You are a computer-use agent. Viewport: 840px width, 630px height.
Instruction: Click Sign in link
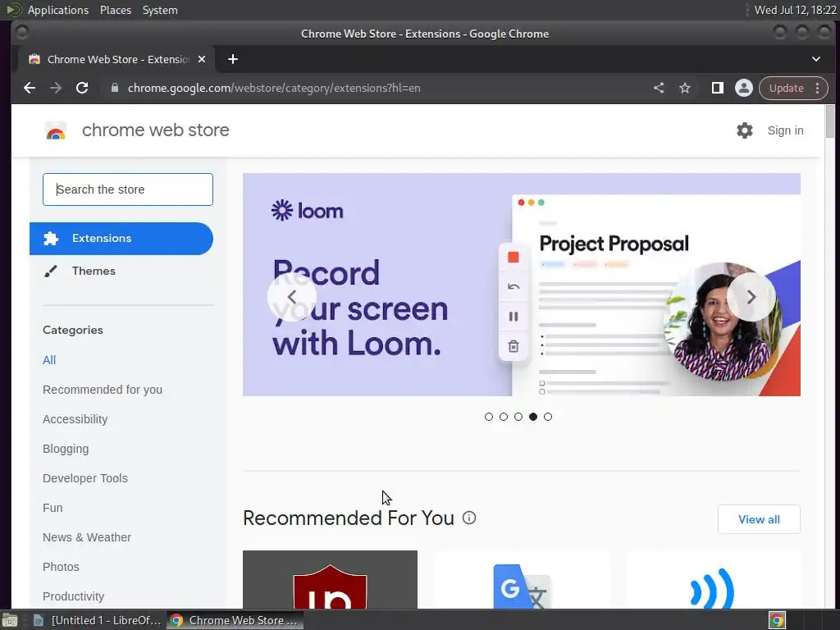[785, 130]
